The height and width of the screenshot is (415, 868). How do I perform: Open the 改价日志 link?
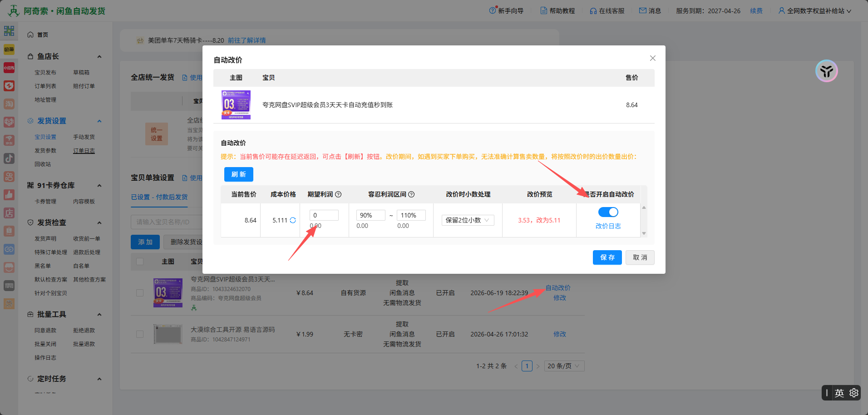pos(608,226)
